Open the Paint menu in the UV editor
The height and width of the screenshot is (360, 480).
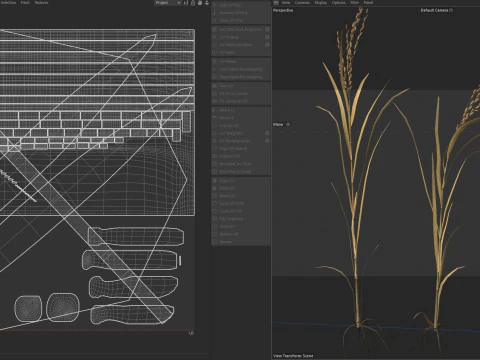(25, 2)
